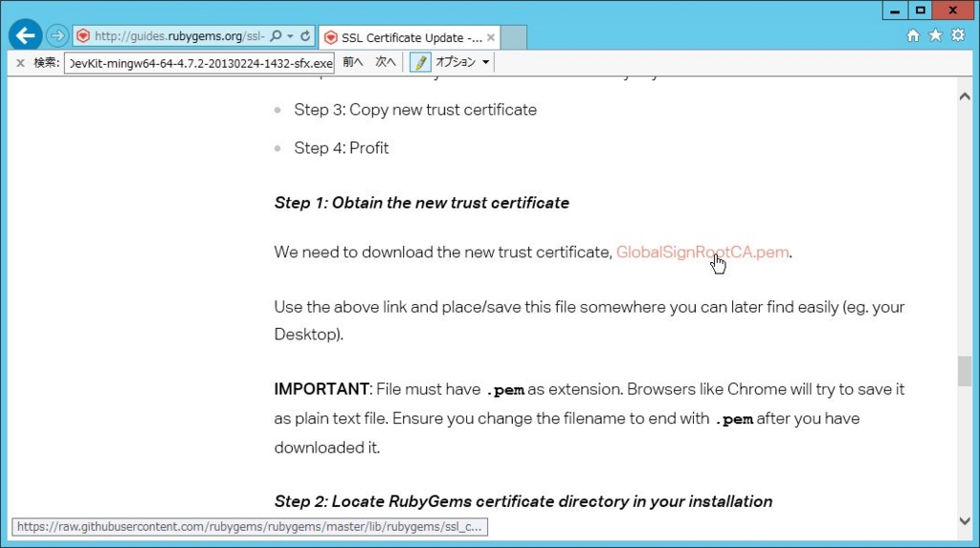Click the 'Step 4: Profit' list item
This screenshot has width=980, height=548.
(x=342, y=148)
